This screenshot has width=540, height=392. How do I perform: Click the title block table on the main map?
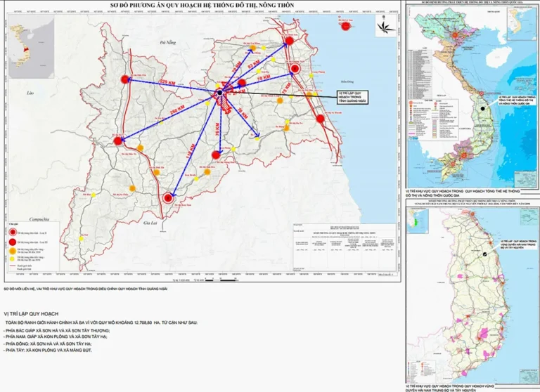pyautogui.click(x=344, y=247)
